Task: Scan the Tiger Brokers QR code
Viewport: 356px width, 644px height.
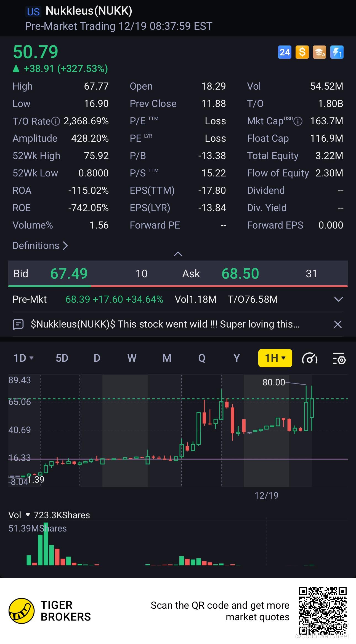Action: (323, 610)
